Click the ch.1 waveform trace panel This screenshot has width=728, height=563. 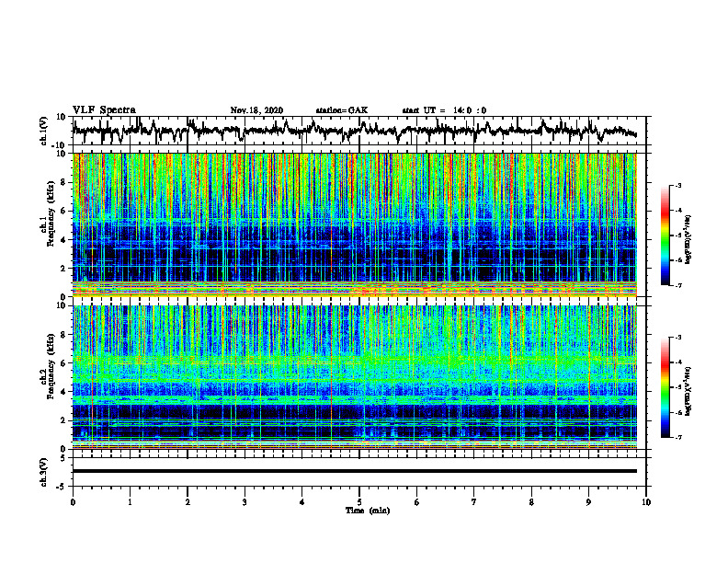click(358, 131)
